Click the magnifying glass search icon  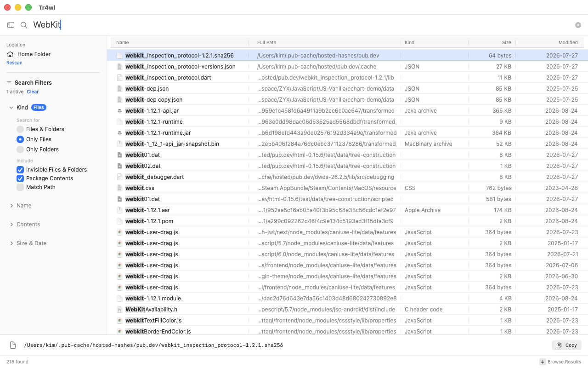(24, 25)
